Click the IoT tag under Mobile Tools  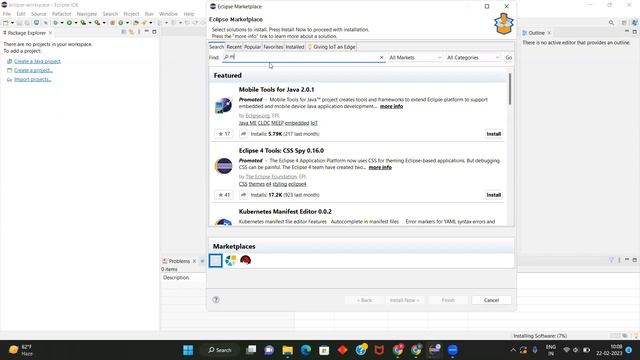coord(314,123)
